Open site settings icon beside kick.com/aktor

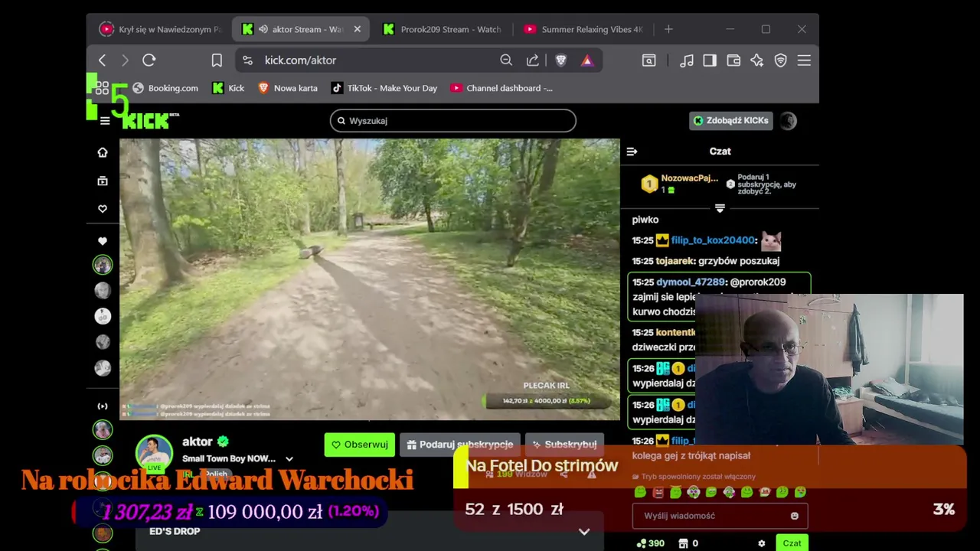(x=247, y=60)
